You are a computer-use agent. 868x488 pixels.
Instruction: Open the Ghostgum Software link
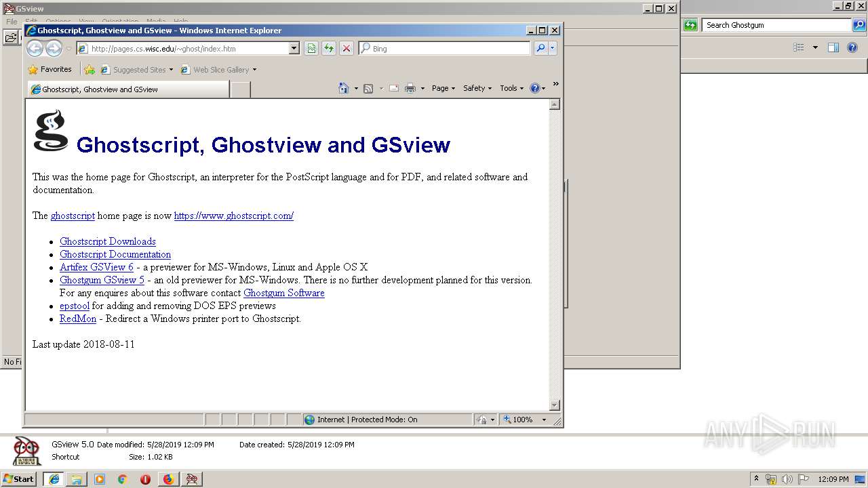tap(284, 293)
